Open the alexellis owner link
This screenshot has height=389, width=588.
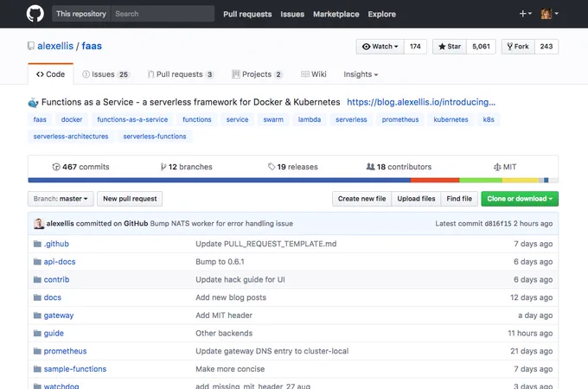click(x=55, y=46)
